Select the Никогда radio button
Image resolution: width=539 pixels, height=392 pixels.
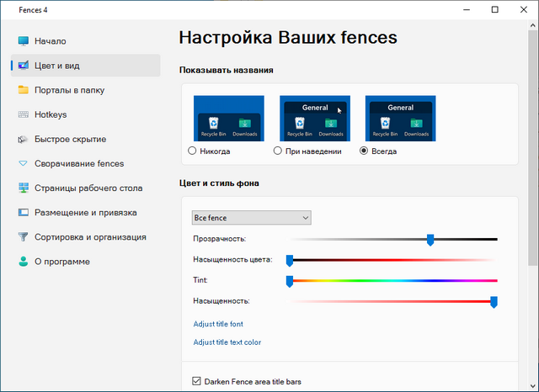pyautogui.click(x=193, y=151)
